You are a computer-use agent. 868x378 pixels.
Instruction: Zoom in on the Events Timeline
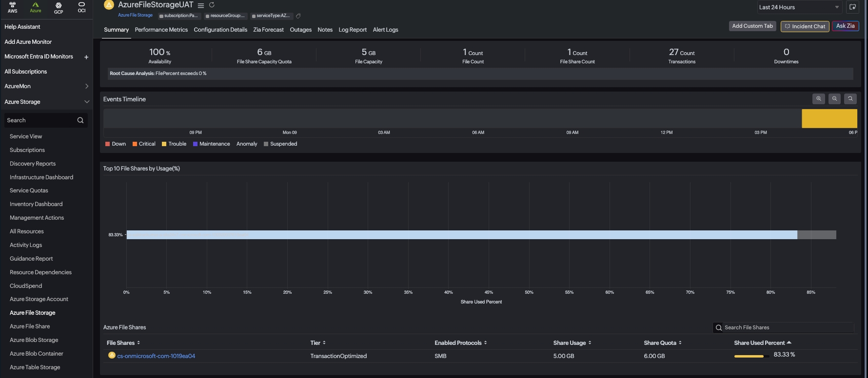(818, 99)
